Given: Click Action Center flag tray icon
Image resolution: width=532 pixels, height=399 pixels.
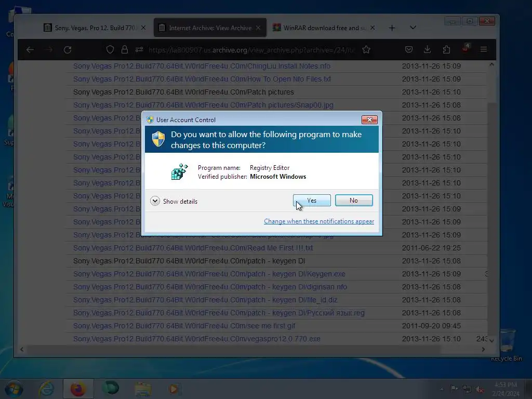Looking at the screenshot, I should (454, 389).
